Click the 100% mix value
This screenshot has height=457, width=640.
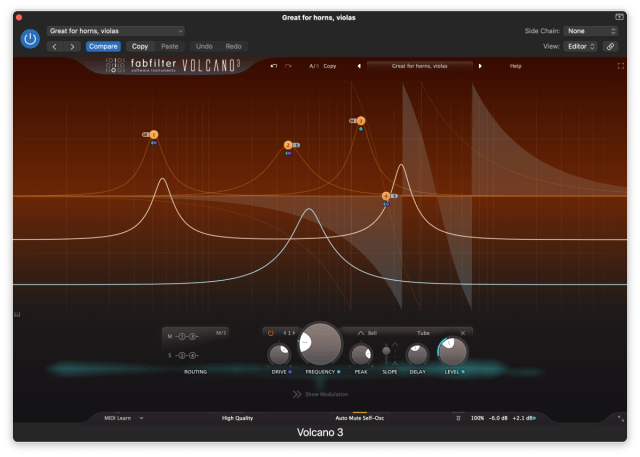tap(477, 418)
